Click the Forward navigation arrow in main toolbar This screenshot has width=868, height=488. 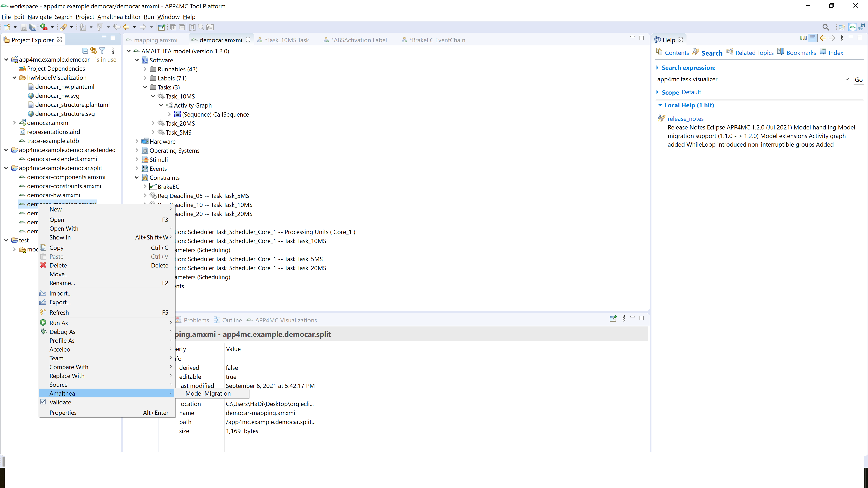point(143,27)
